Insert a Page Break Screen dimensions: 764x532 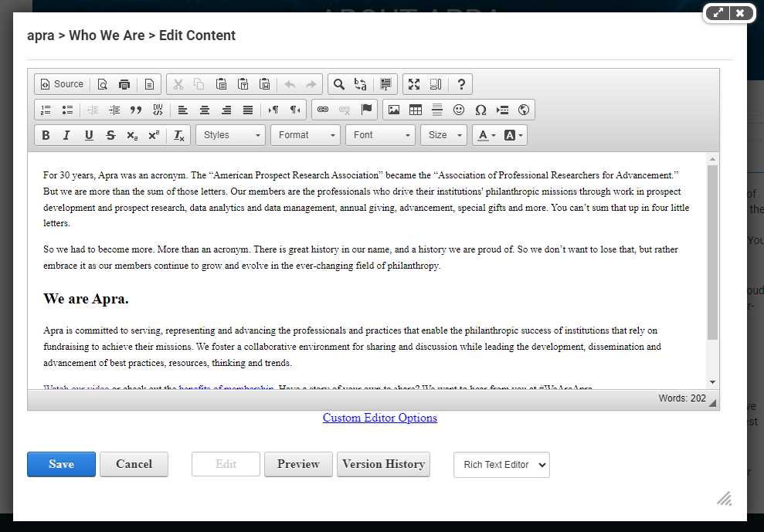pos(502,110)
